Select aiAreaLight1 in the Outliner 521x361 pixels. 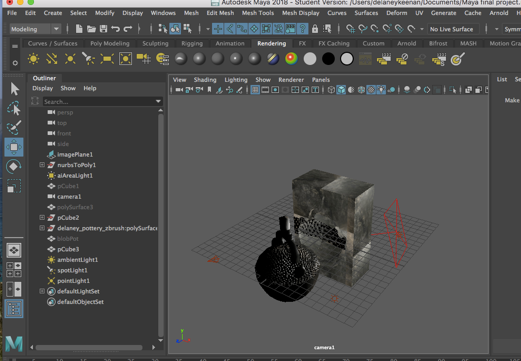75,175
